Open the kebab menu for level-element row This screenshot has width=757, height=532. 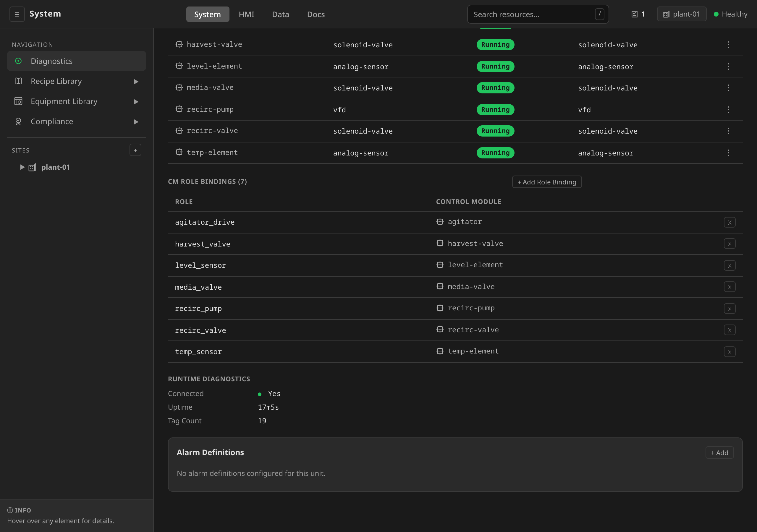tap(728, 66)
